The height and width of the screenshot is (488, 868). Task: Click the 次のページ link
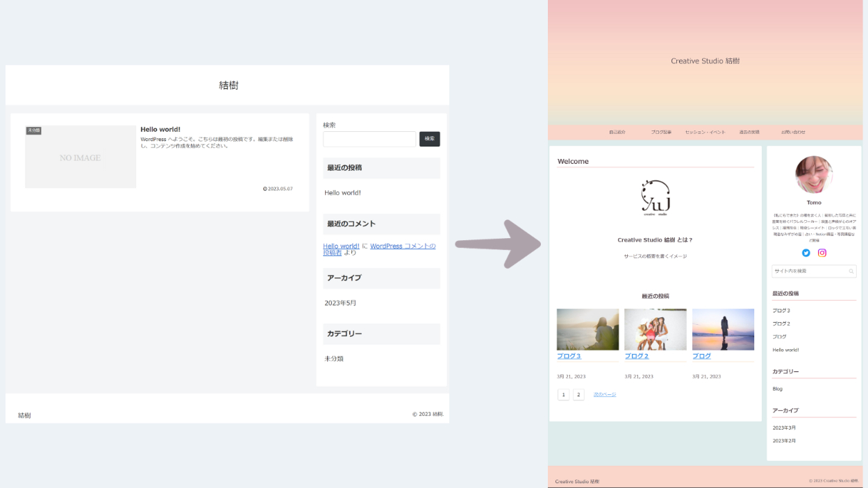pyautogui.click(x=605, y=394)
